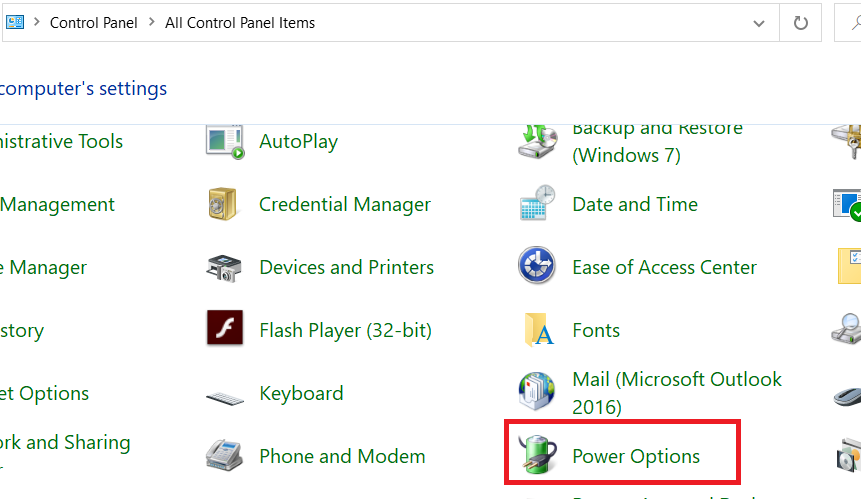Click the Credential Manager safe icon
The height and width of the screenshot is (499, 861).
click(225, 204)
